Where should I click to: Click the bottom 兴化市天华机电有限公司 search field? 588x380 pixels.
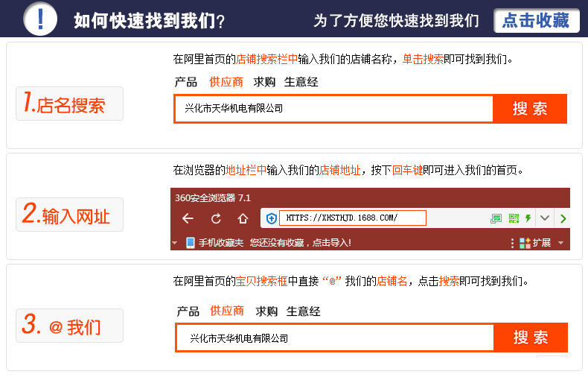[x=335, y=338]
